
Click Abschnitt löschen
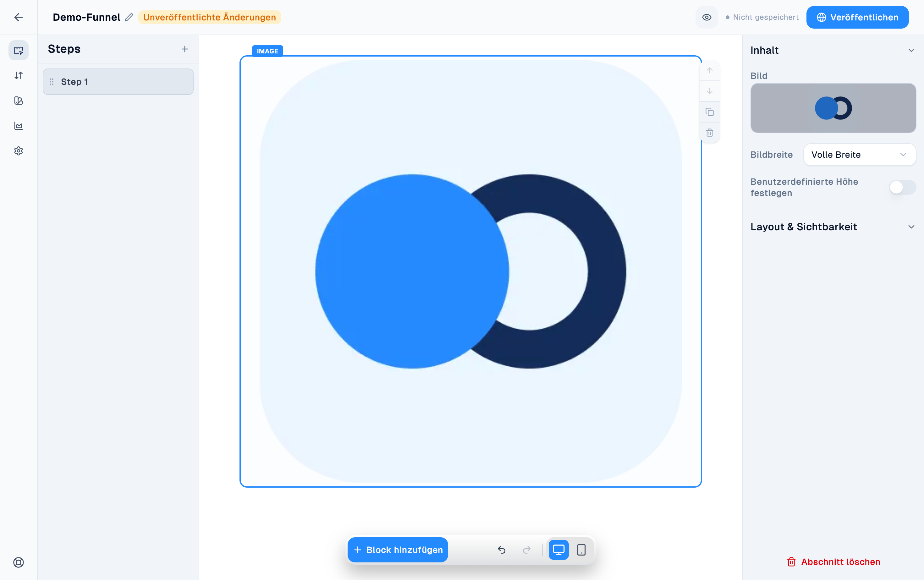pyautogui.click(x=833, y=561)
